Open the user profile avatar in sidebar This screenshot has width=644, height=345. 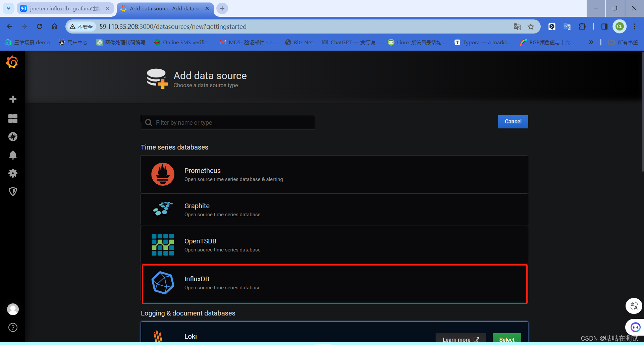pyautogui.click(x=13, y=309)
